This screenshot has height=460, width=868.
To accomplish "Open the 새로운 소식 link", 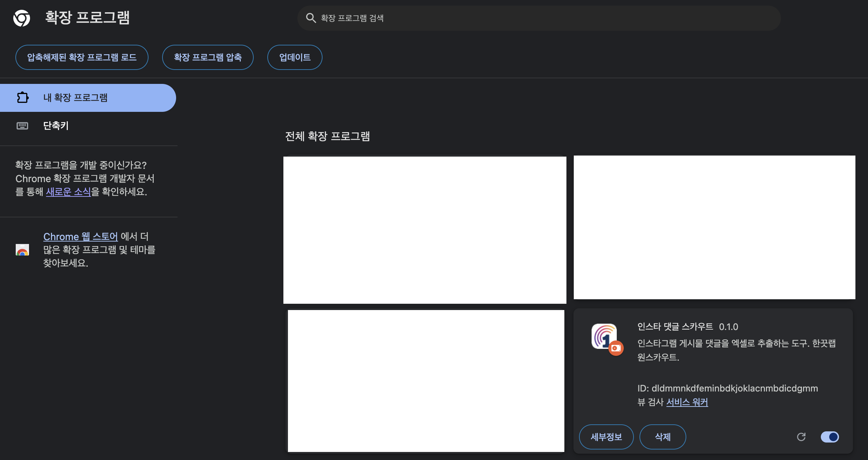I will pos(68,192).
